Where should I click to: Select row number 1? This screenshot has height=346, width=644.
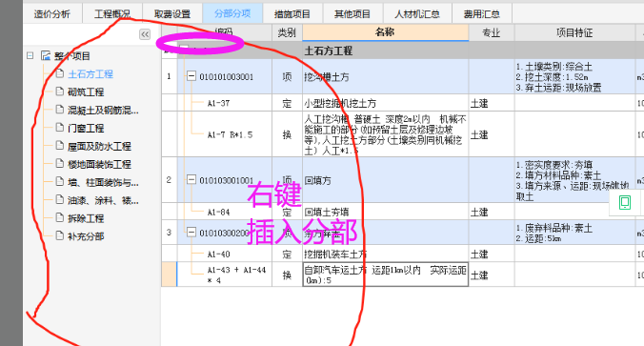(170, 76)
